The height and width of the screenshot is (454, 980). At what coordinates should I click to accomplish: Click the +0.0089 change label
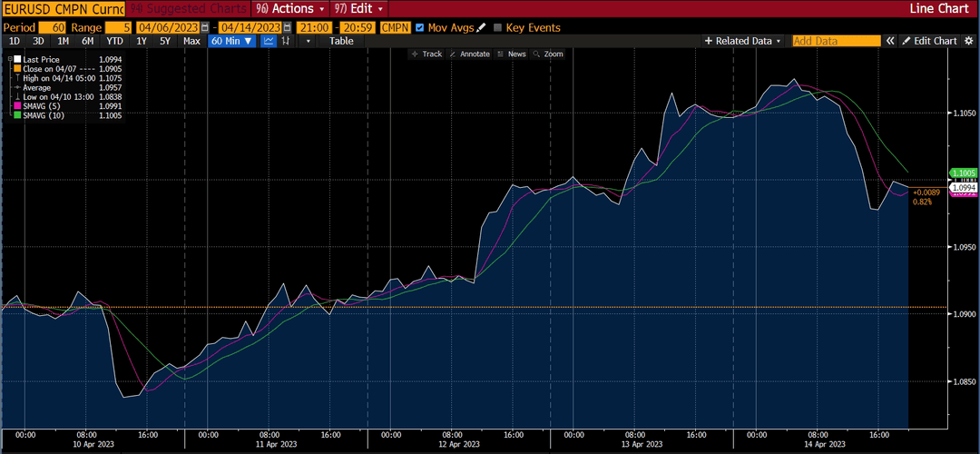[x=926, y=192]
